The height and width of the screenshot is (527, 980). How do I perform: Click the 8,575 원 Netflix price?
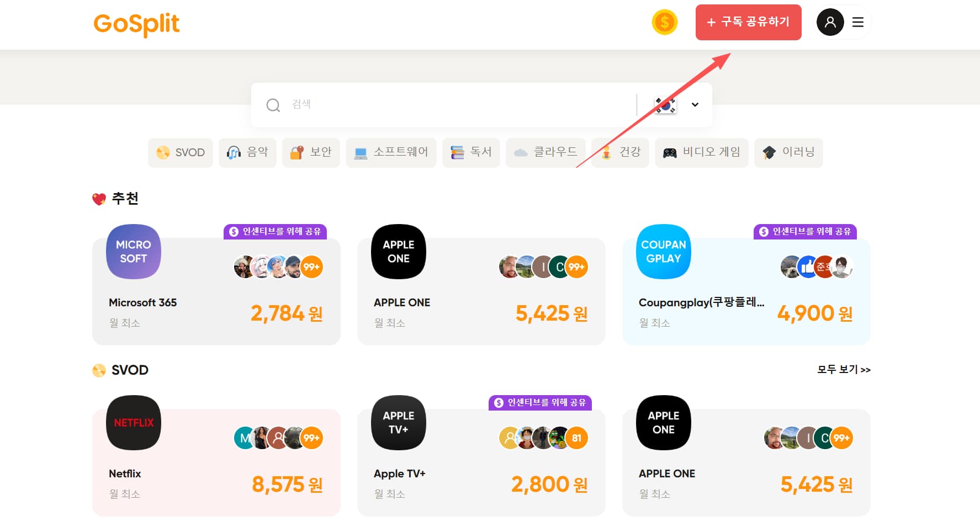287,485
